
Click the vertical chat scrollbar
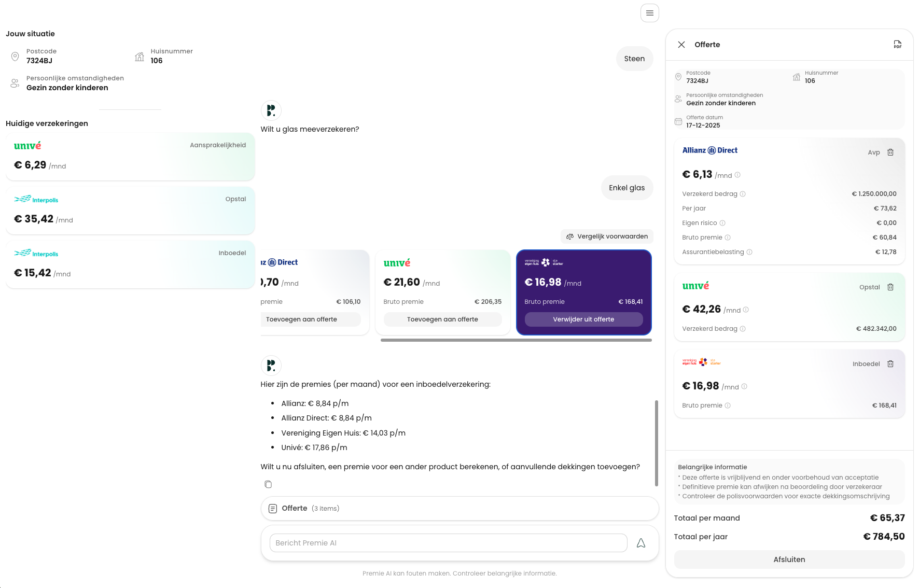click(x=657, y=443)
